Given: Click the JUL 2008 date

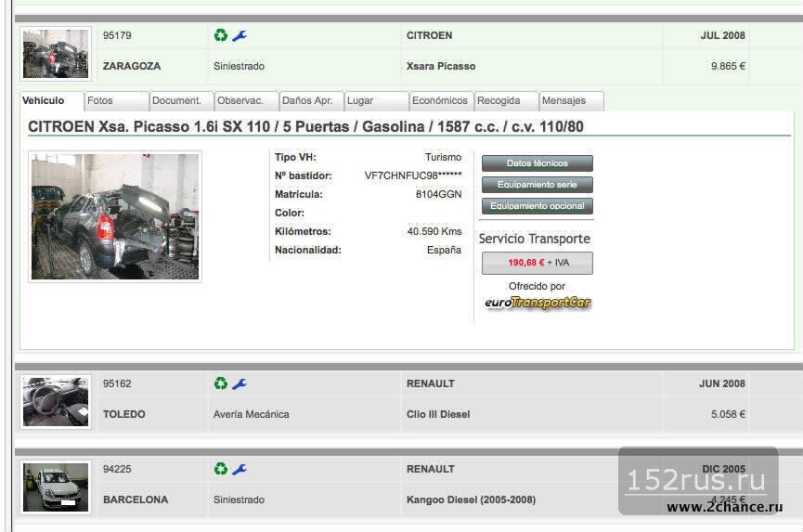Looking at the screenshot, I should tap(722, 36).
